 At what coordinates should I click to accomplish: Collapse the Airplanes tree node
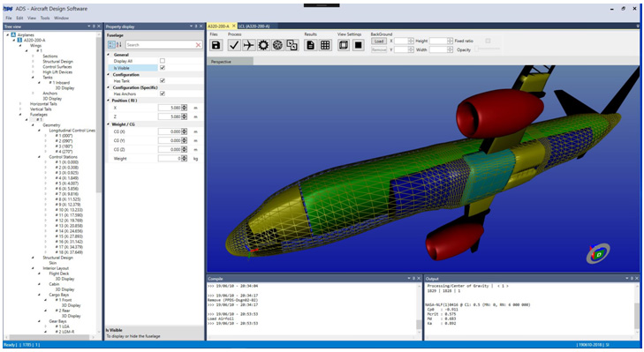[8, 35]
